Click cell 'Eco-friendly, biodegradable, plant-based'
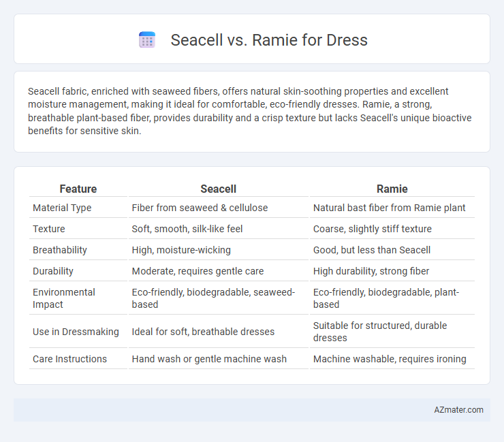Screen dimensions: 504x442 point(386,298)
